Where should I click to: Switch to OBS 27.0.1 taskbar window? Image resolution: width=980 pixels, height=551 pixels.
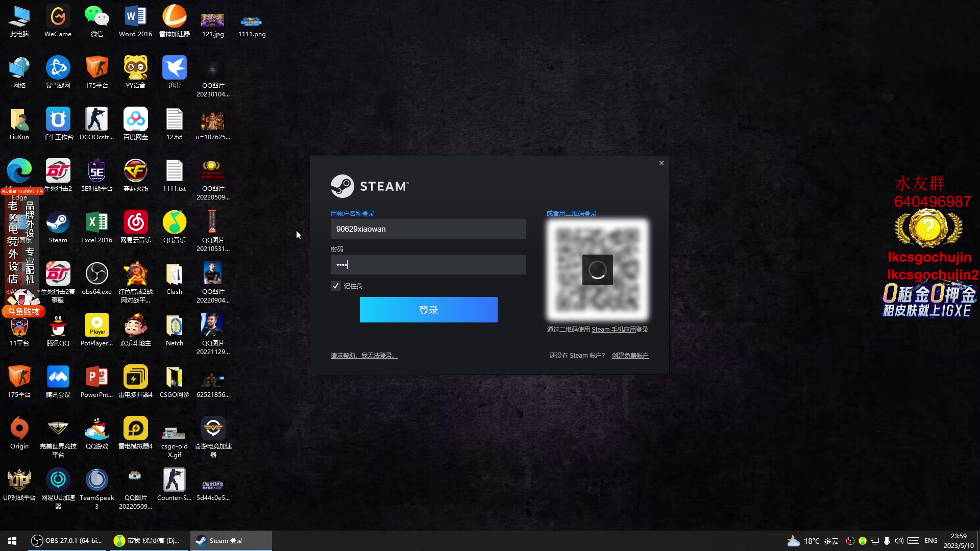click(x=66, y=541)
